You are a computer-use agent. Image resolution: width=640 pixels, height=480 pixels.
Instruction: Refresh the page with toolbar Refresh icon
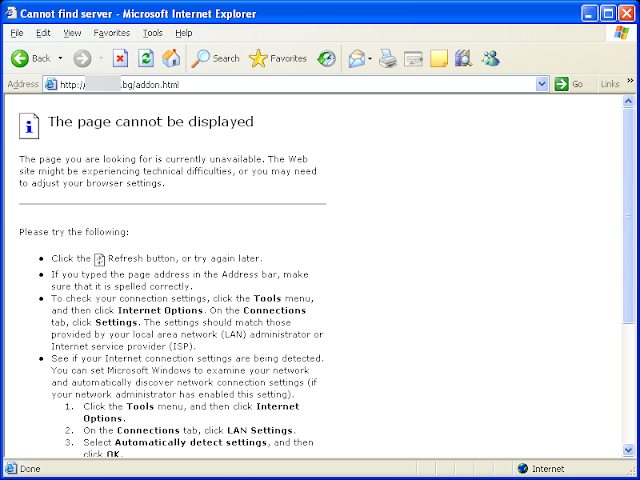coord(146,58)
